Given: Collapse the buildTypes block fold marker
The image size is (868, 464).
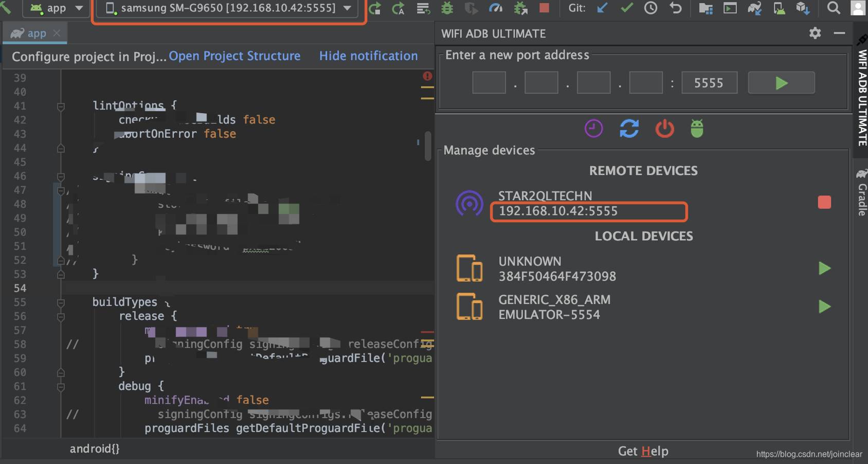Looking at the screenshot, I should tap(61, 302).
